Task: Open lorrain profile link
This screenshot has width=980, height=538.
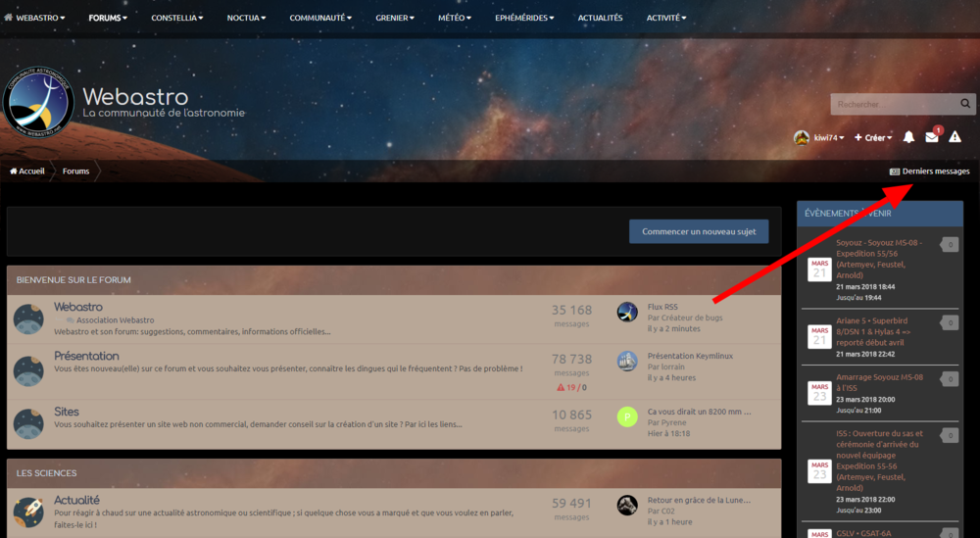Action: (x=672, y=367)
